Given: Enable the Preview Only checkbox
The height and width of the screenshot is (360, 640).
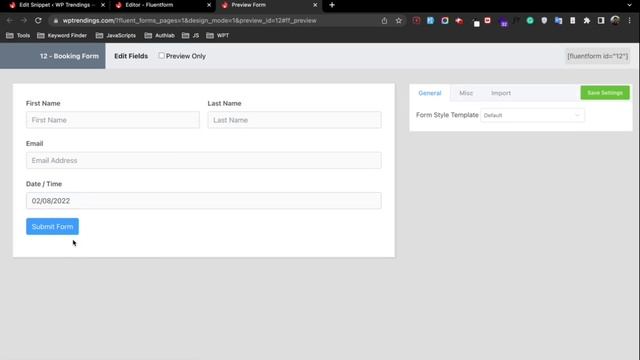Looking at the screenshot, I should pos(162,56).
